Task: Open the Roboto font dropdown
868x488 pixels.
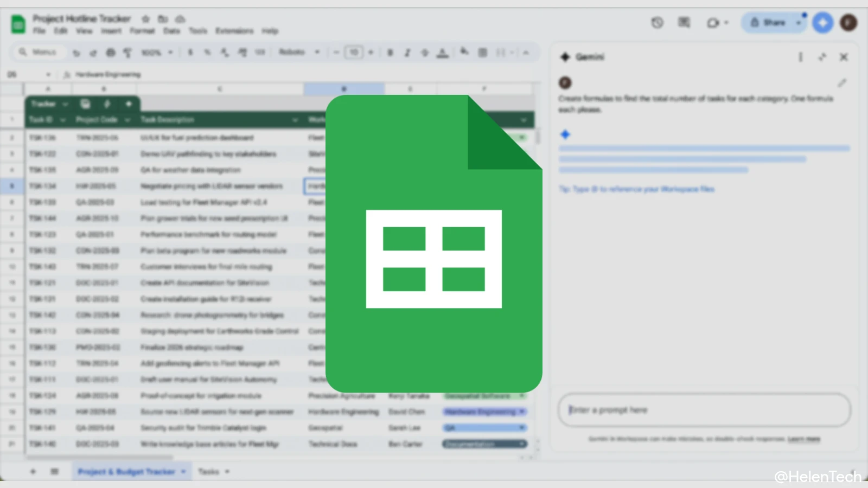Action: (x=299, y=53)
